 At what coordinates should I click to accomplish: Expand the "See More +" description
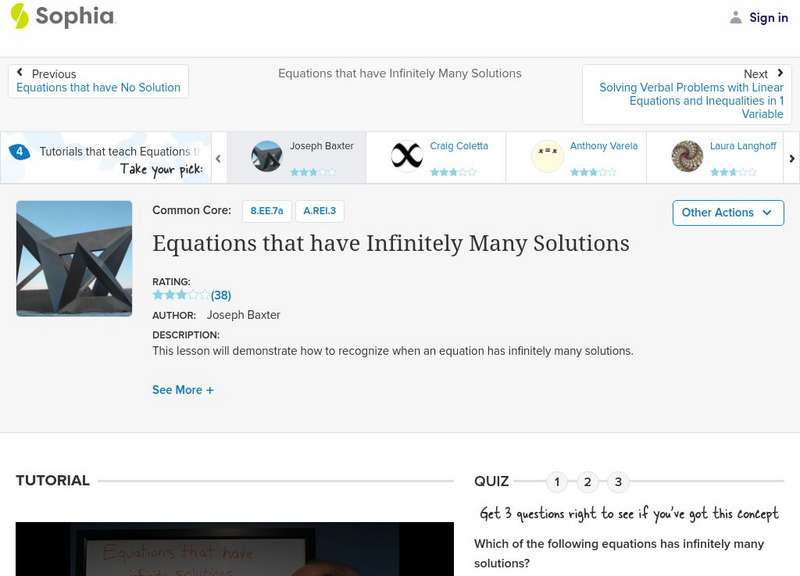183,390
